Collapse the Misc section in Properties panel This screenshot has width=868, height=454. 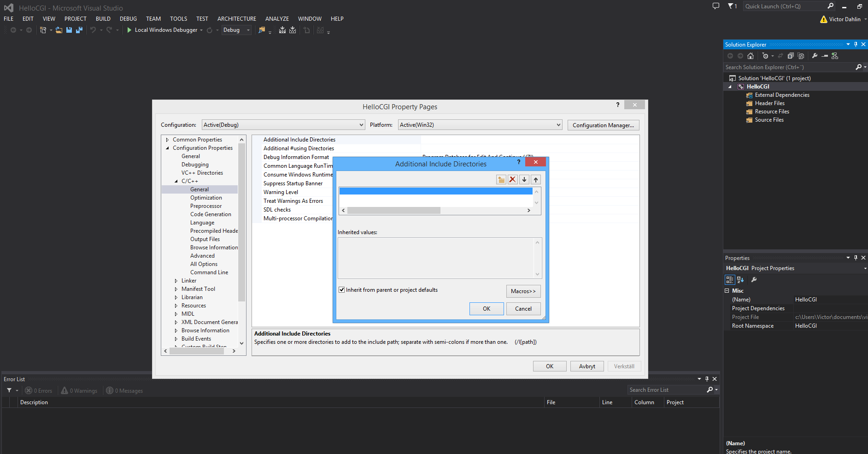pyautogui.click(x=727, y=291)
